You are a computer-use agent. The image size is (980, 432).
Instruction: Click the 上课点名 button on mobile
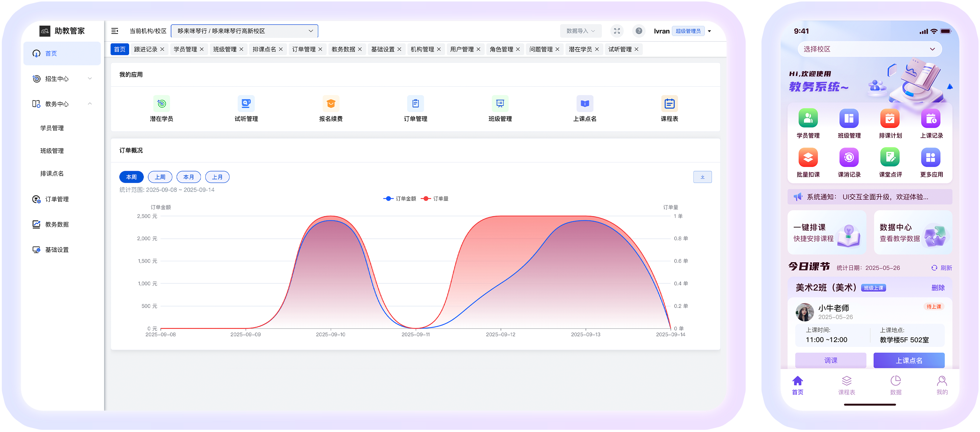909,360
